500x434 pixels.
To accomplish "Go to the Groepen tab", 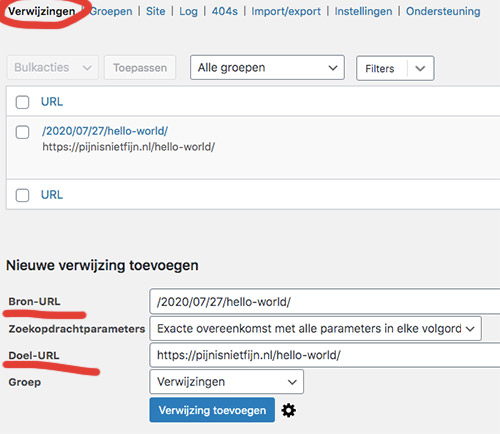I will [111, 11].
